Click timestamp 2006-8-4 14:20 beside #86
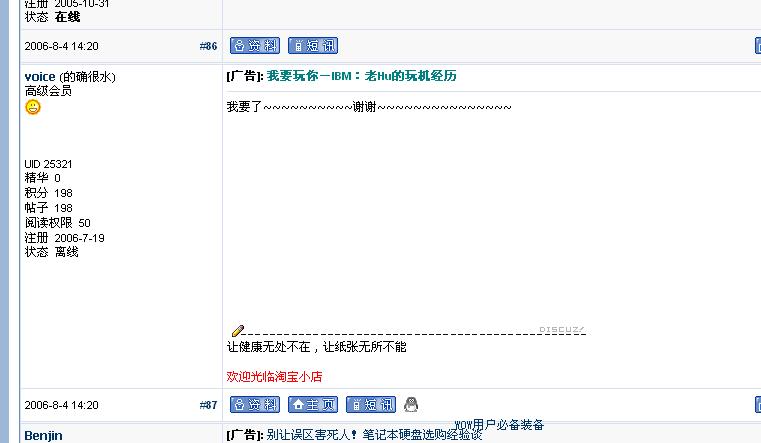 (61, 46)
